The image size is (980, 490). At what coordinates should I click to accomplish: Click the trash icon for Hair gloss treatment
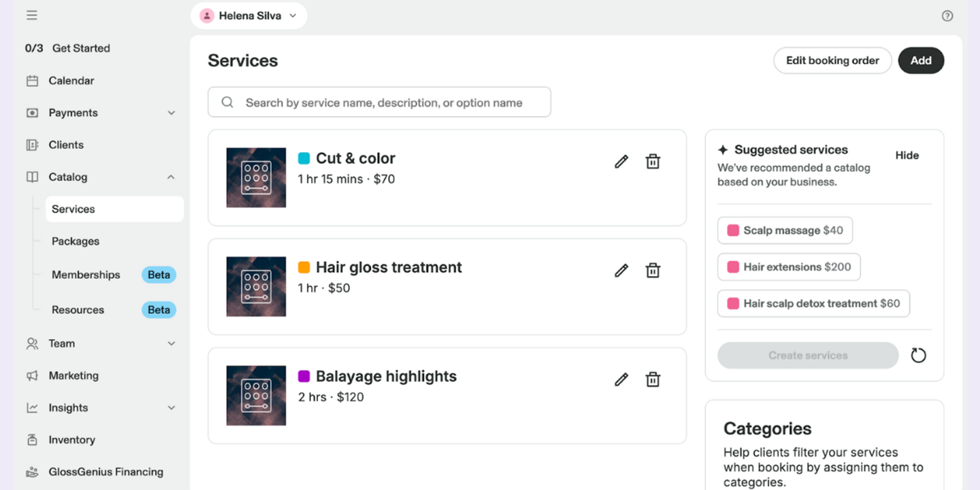[652, 270]
